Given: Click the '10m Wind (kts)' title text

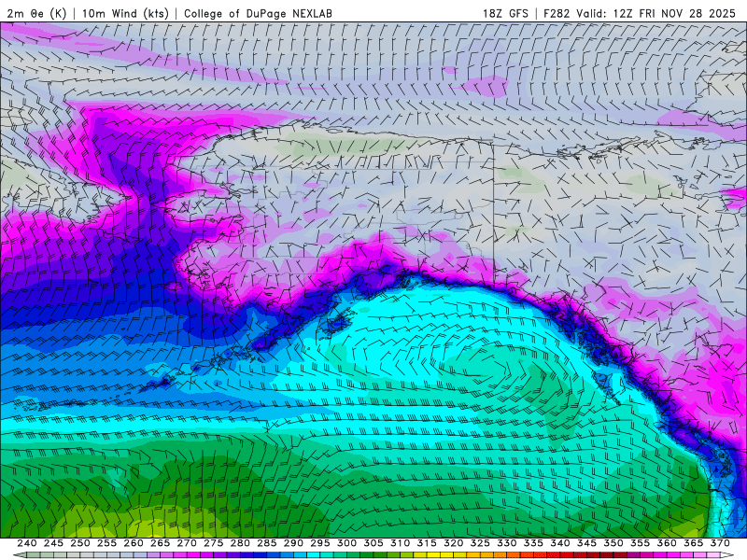Looking at the screenshot, I should point(125,13).
